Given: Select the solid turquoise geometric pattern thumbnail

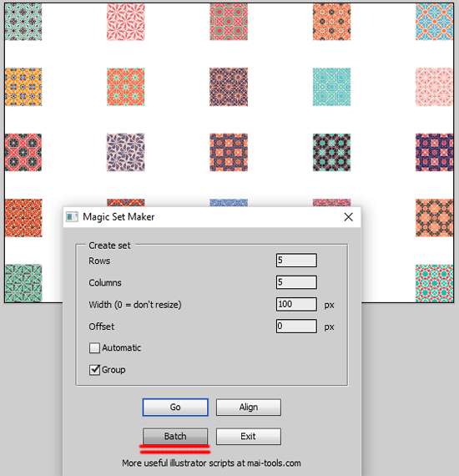Looking at the screenshot, I should point(331,87).
